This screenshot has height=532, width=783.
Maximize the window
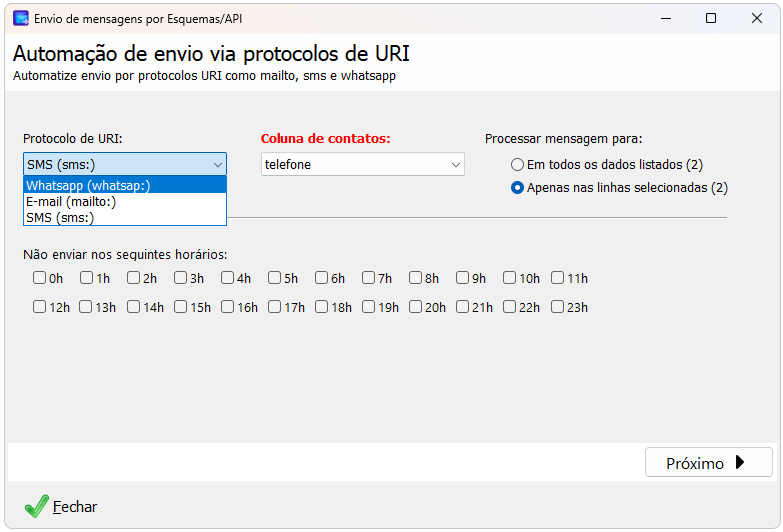pyautogui.click(x=711, y=18)
